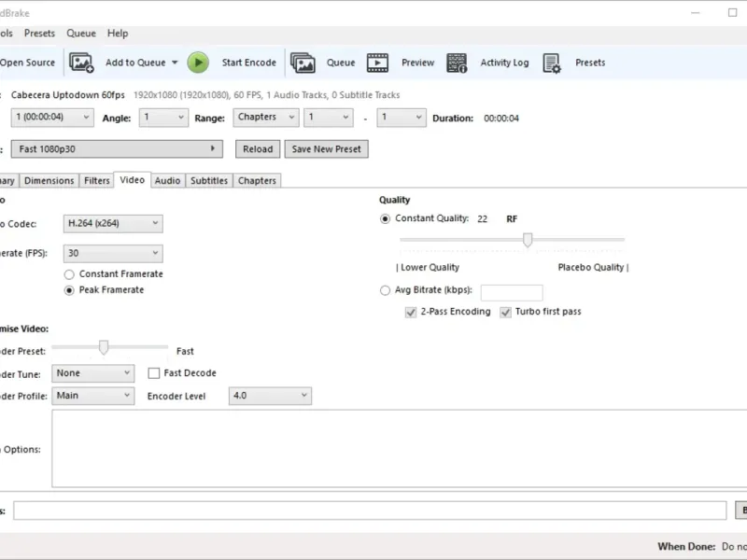This screenshot has width=747, height=560.
Task: Open the Activity Log icon
Action: pyautogui.click(x=457, y=63)
